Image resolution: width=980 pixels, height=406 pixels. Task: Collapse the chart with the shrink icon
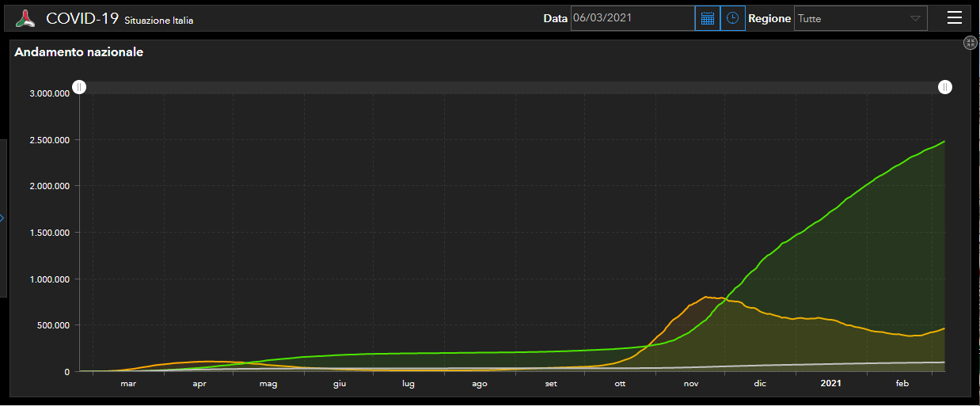(971, 43)
